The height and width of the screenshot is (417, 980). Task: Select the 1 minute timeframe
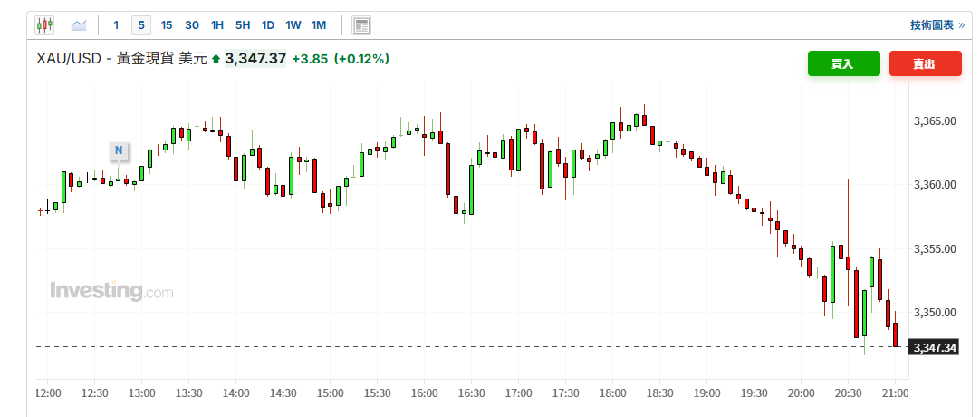tap(116, 25)
